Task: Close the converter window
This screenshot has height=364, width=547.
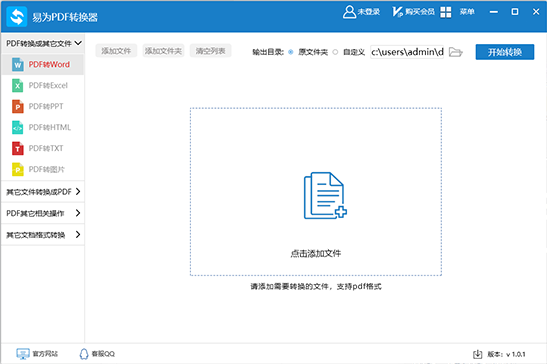Action: point(536,12)
